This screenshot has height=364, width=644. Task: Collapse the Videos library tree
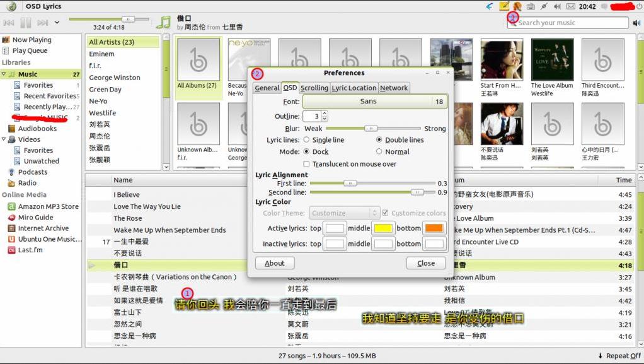4,139
